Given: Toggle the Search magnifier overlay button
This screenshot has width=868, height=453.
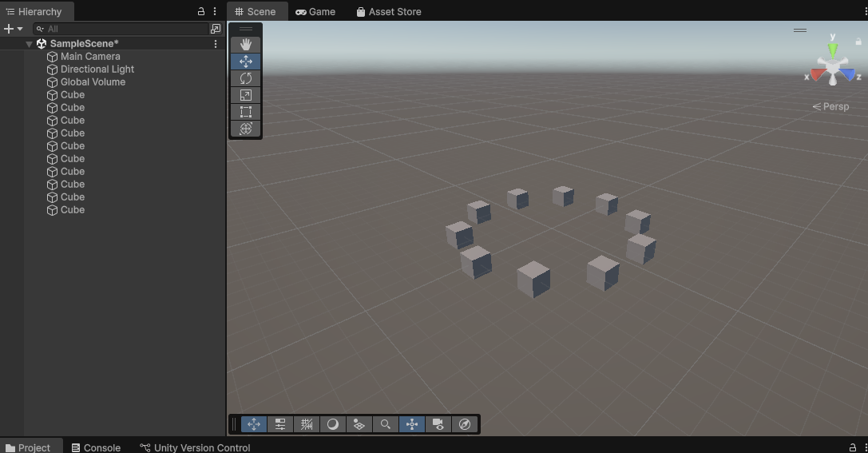Looking at the screenshot, I should [x=385, y=424].
